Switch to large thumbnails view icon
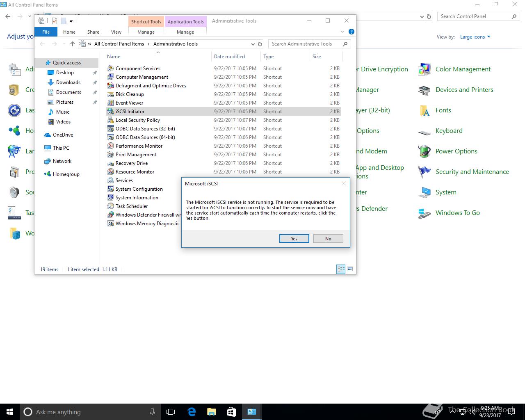Screen dimensions: 525x420 (x=350, y=269)
